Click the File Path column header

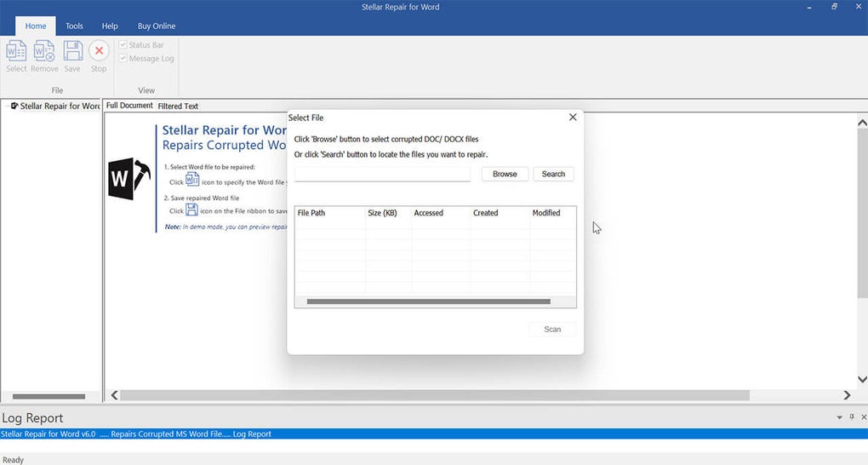pyautogui.click(x=330, y=213)
